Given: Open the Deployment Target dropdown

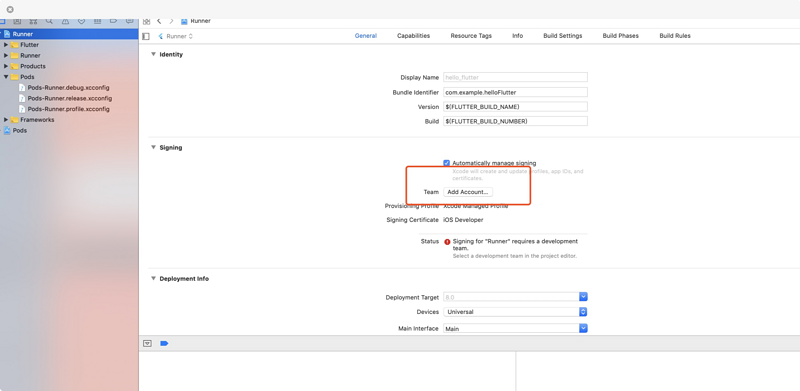Looking at the screenshot, I should pos(583,297).
